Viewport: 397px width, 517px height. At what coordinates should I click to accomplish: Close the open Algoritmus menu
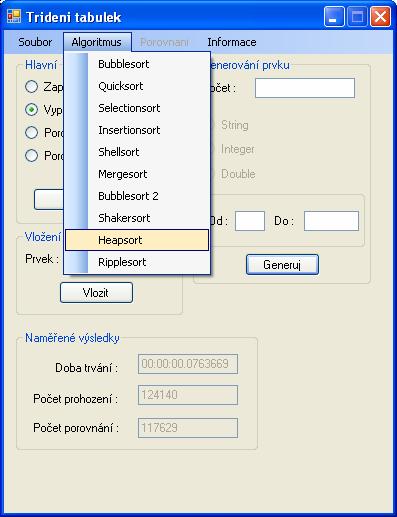click(97, 42)
